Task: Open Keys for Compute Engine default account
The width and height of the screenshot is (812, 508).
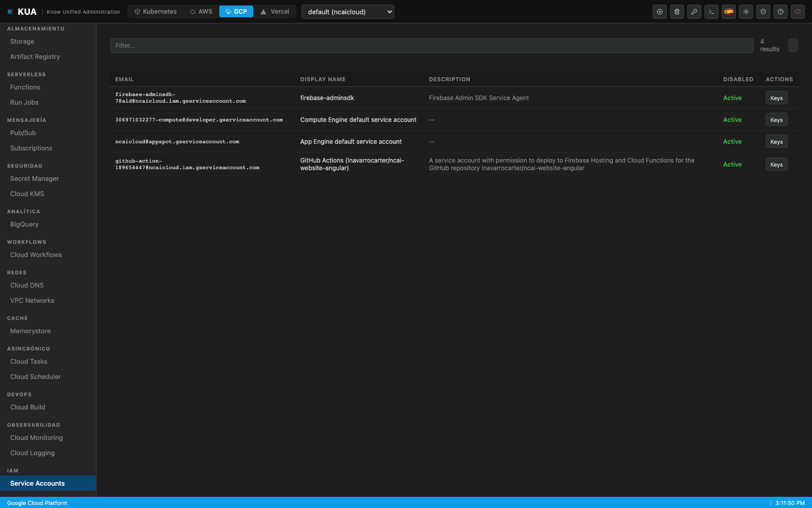Action: point(776,120)
